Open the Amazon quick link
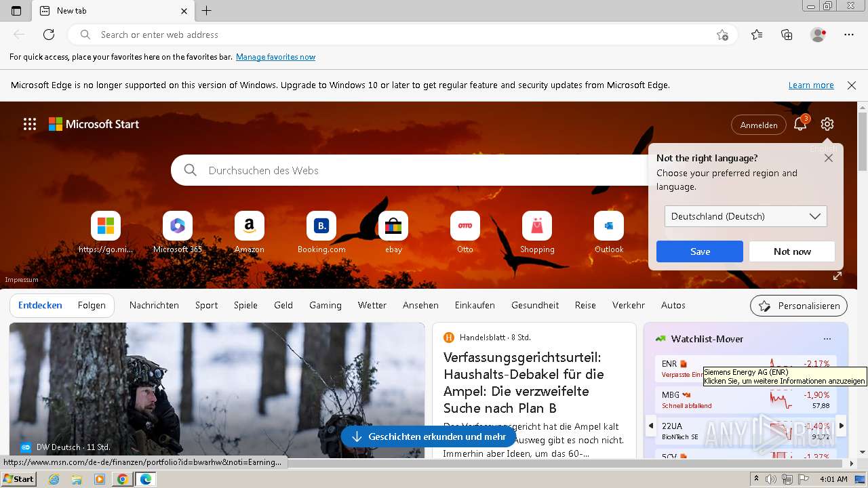The image size is (868, 488). [250, 232]
